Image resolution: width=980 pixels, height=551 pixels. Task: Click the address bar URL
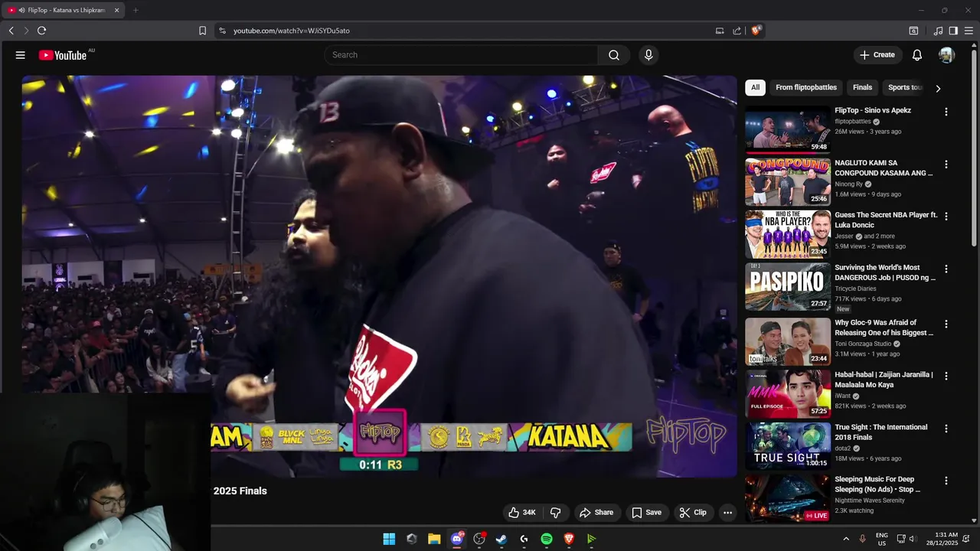(292, 31)
